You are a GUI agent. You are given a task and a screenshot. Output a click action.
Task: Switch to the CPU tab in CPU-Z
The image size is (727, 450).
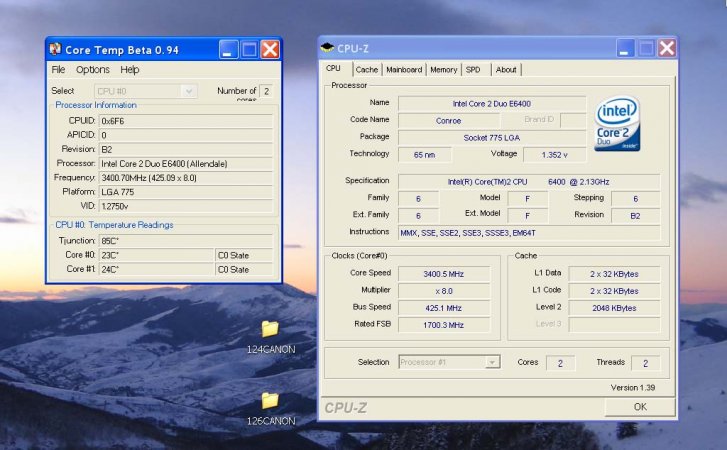(333, 68)
